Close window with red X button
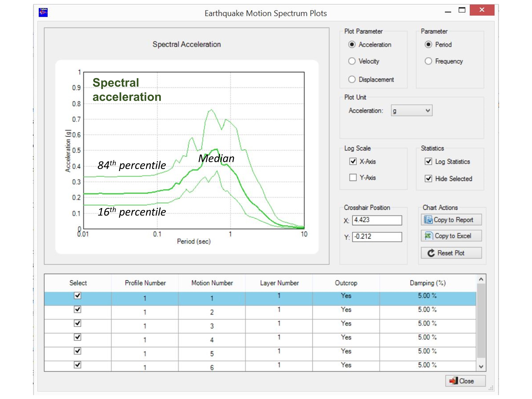This screenshot has width=532, height=399. 482,10
